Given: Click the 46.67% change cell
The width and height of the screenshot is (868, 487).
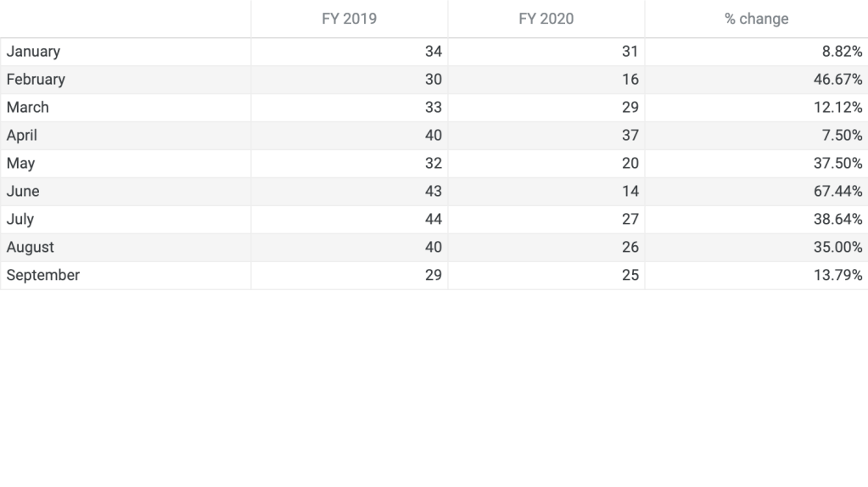Looking at the screenshot, I should [x=837, y=80].
